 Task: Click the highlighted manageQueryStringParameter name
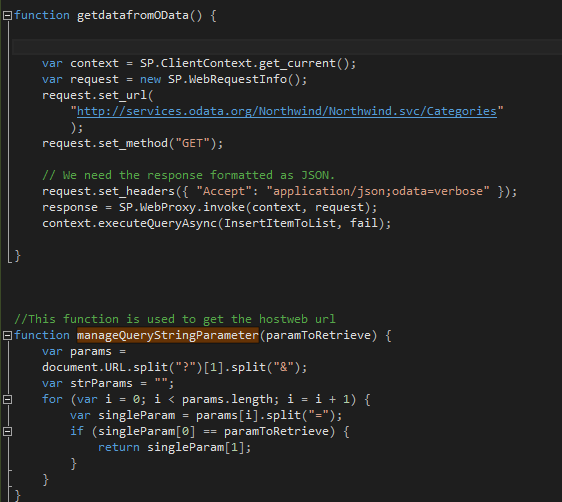tap(168, 335)
